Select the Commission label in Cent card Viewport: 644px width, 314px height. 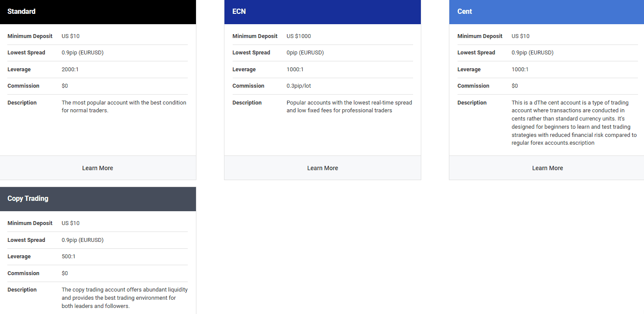[x=474, y=86]
